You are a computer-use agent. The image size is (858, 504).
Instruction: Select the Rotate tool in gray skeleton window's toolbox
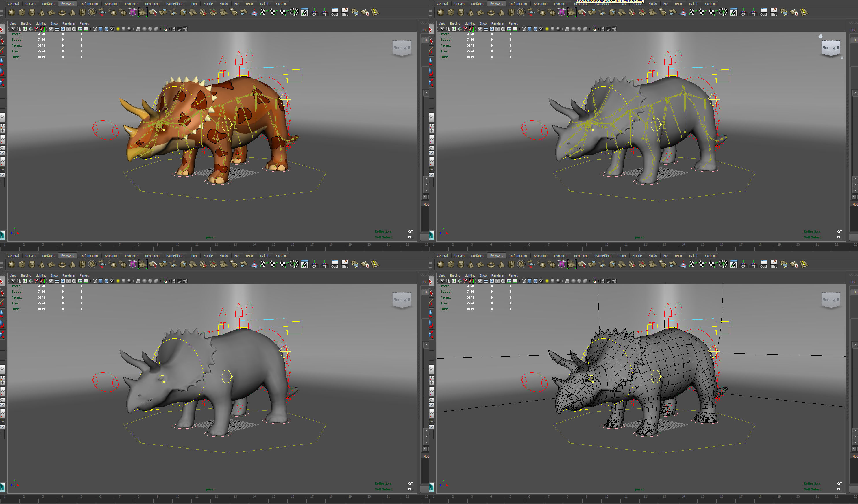click(x=431, y=72)
